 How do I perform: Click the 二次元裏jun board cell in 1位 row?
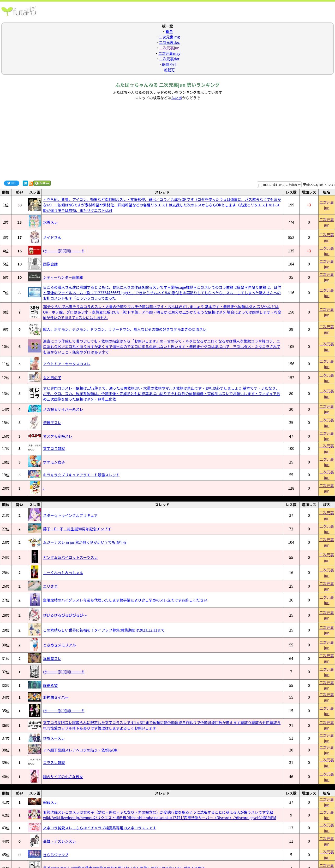[x=327, y=205]
